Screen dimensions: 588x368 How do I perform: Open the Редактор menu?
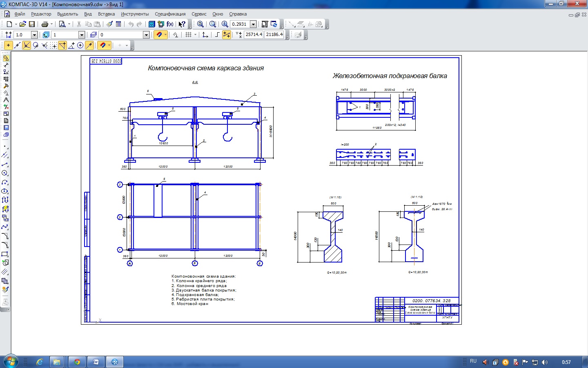(41, 14)
